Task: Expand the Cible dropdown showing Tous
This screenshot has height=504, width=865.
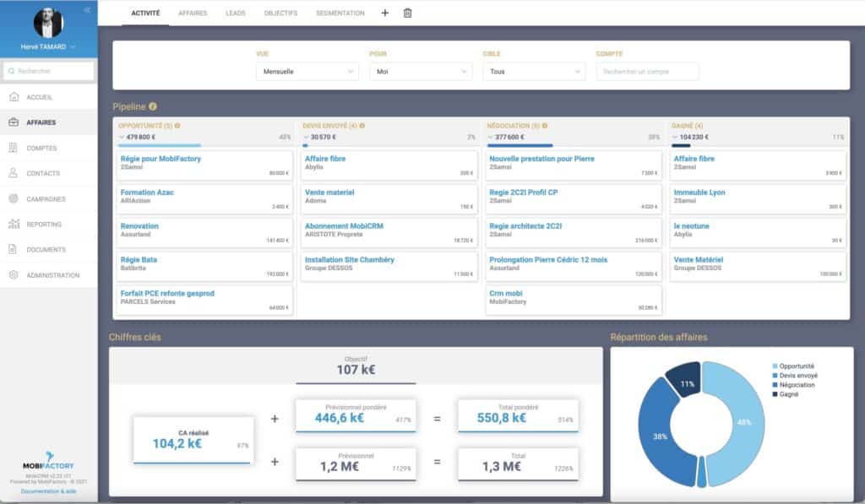Action: (x=533, y=72)
